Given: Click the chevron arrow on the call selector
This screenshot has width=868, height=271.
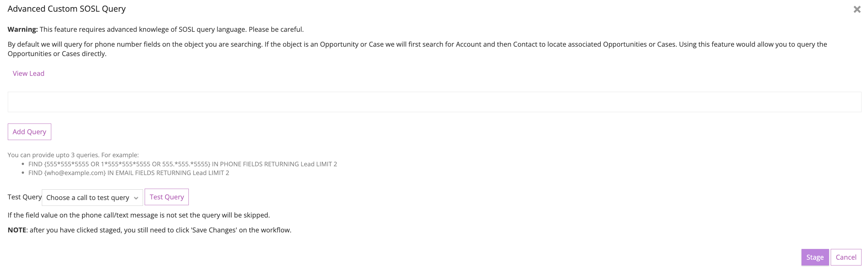Looking at the screenshot, I should click(136, 198).
